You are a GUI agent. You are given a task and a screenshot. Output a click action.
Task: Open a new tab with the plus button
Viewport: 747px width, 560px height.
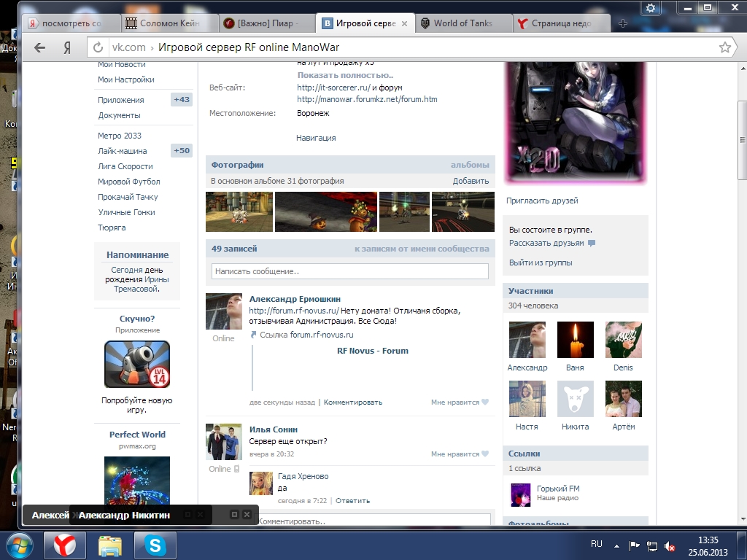tap(623, 23)
